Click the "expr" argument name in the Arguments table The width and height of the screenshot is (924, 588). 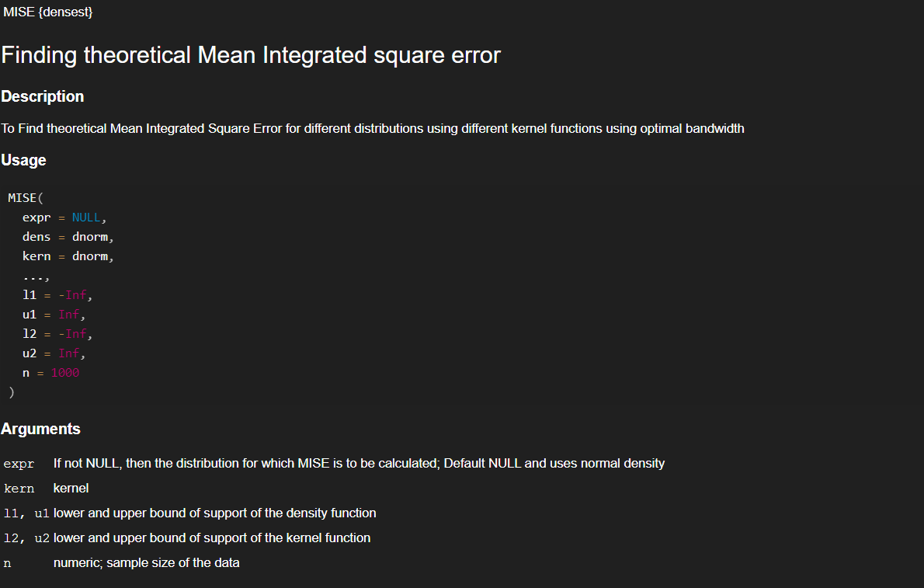(x=19, y=464)
